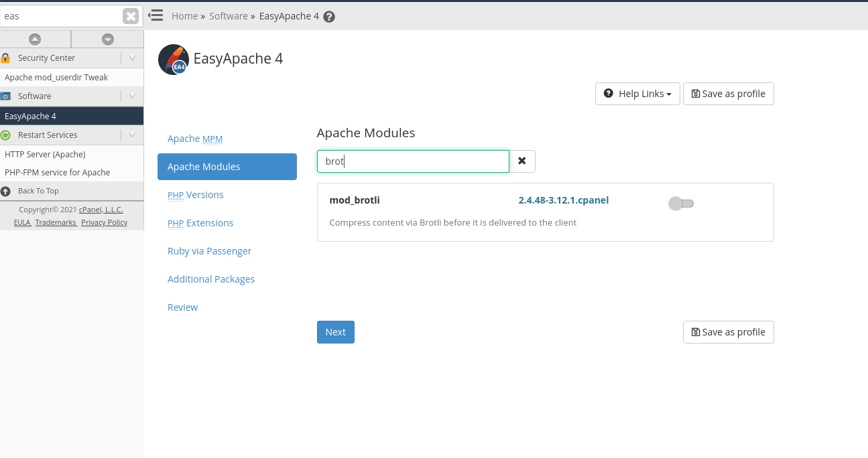Clear the Apache Modules search filter
The width and height of the screenshot is (868, 458).
521,161
